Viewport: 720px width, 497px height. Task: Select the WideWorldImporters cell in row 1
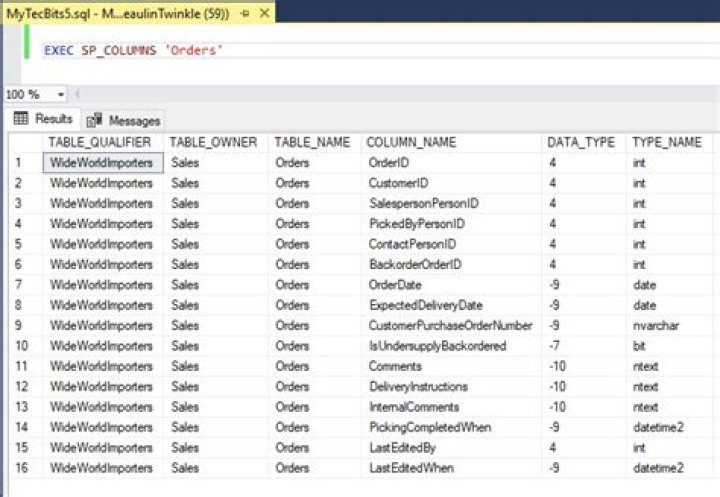(103, 163)
